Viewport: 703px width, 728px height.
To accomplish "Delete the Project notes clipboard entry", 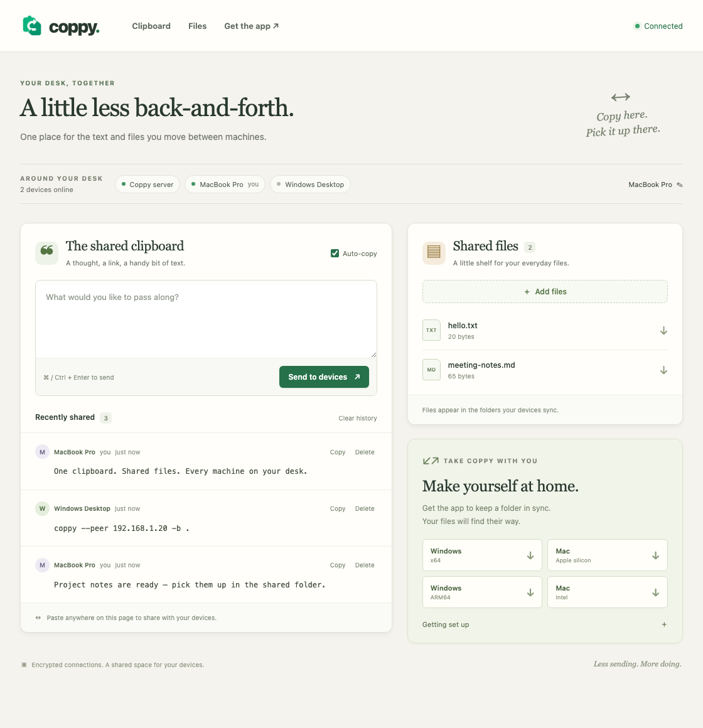I will point(365,565).
